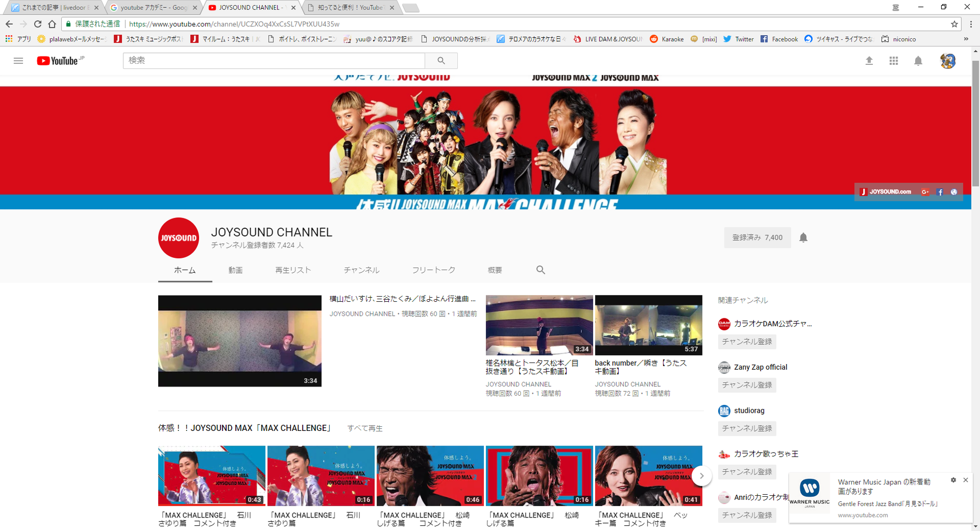Subscribe to カラオケDAM公式チャンネル
The width and height of the screenshot is (980, 531).
click(747, 342)
